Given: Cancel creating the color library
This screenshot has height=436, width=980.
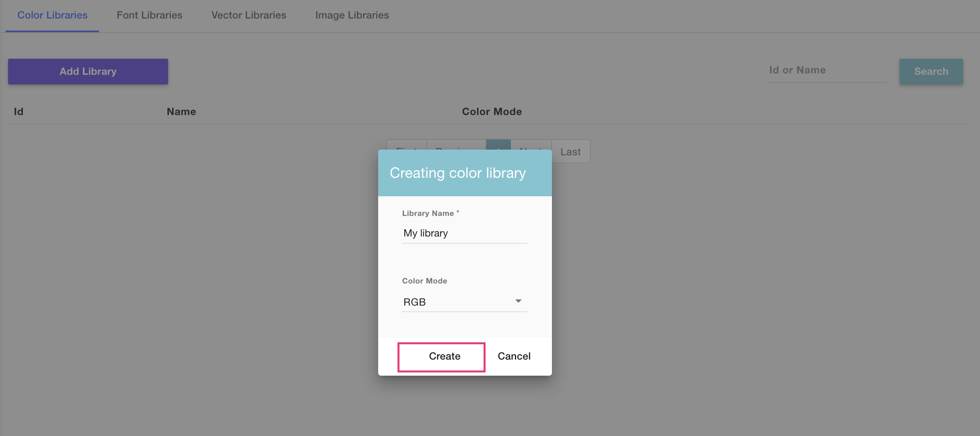Looking at the screenshot, I should coord(514,356).
